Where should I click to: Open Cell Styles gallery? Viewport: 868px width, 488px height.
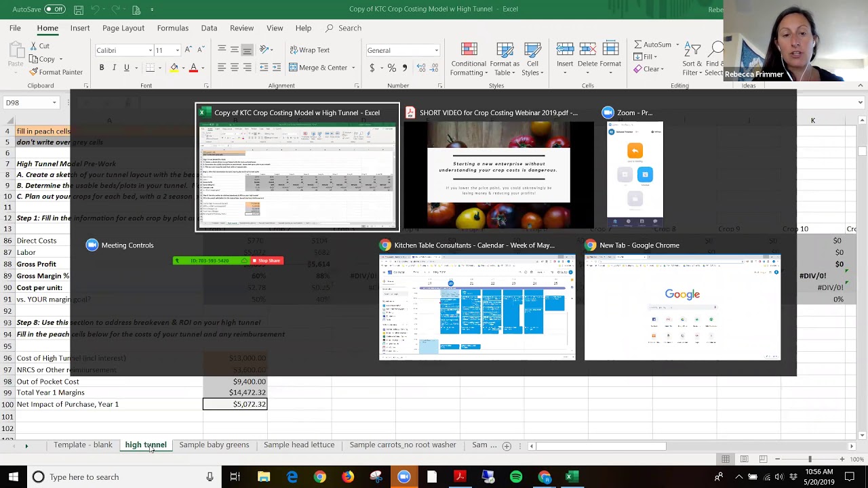pyautogui.click(x=532, y=60)
